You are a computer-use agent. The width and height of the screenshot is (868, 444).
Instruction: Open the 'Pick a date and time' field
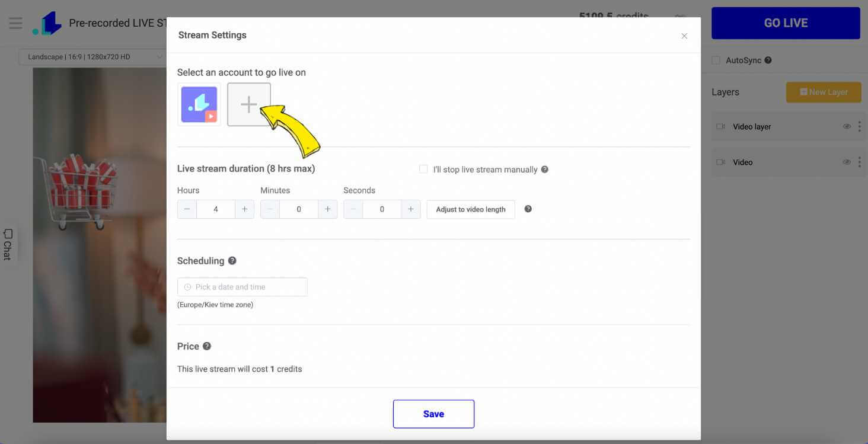(242, 287)
